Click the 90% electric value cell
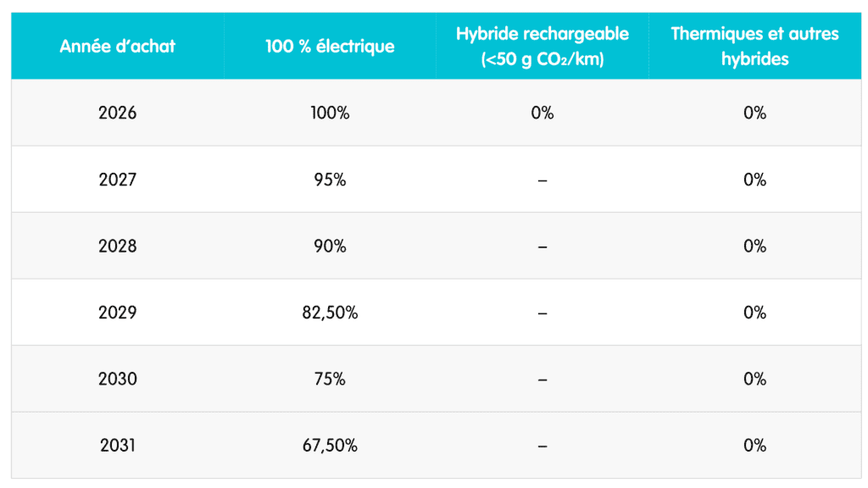The height and width of the screenshot is (488, 868). tap(330, 246)
